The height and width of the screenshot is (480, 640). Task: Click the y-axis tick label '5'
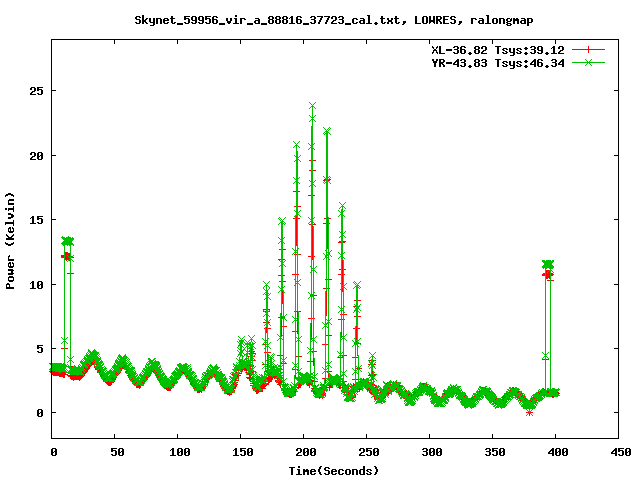tap(40, 349)
